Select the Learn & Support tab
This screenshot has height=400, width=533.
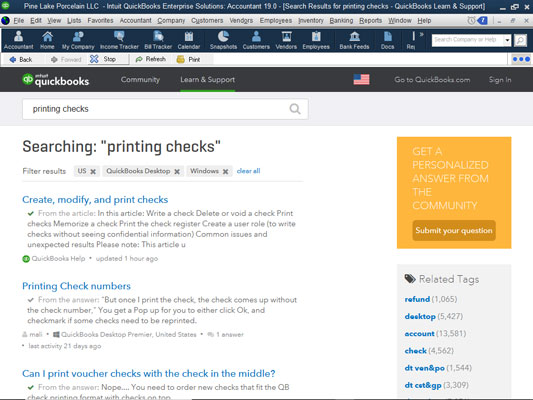[x=207, y=80]
